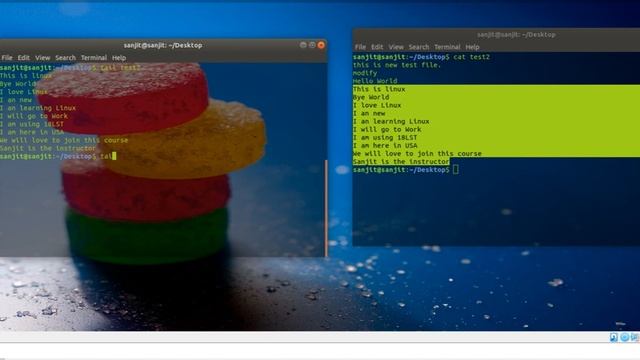Click highlighted "This is linux" in right terminal

coord(379,89)
